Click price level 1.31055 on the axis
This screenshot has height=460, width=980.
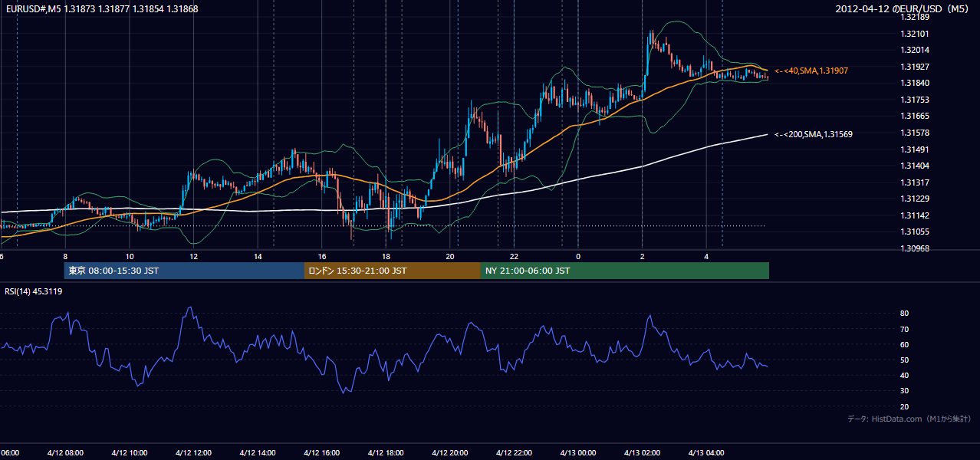(x=915, y=232)
